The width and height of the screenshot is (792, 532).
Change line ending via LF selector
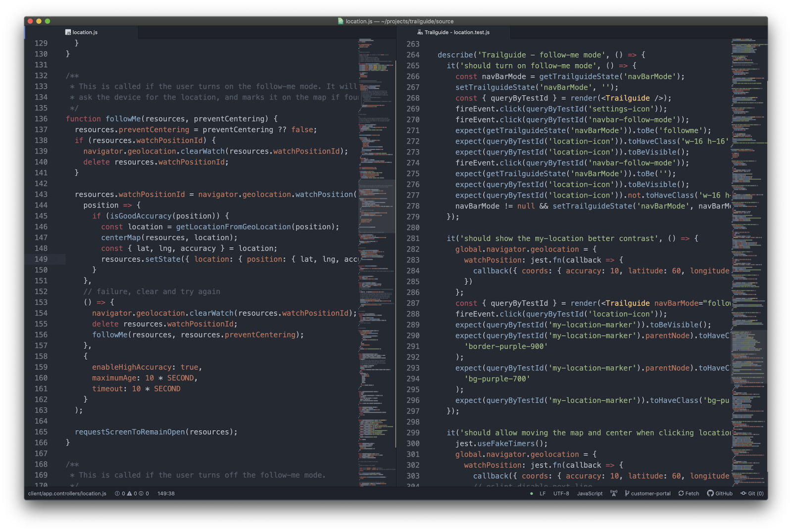coord(543,493)
